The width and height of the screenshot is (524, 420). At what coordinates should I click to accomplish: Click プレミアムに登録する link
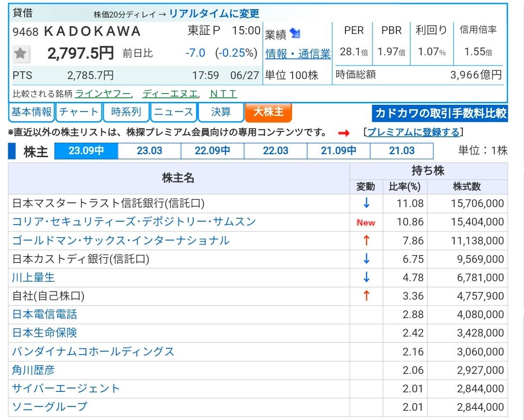pyautogui.click(x=413, y=132)
